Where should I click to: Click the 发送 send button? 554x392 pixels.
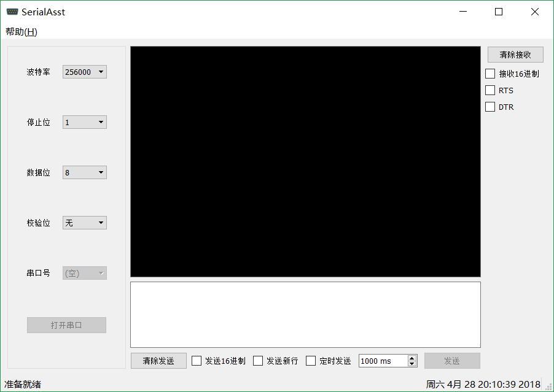tap(452, 361)
